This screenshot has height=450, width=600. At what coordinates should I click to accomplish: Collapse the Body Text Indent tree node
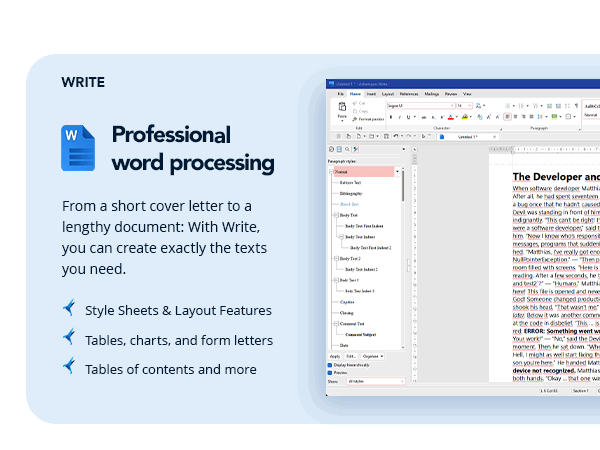coord(342,237)
